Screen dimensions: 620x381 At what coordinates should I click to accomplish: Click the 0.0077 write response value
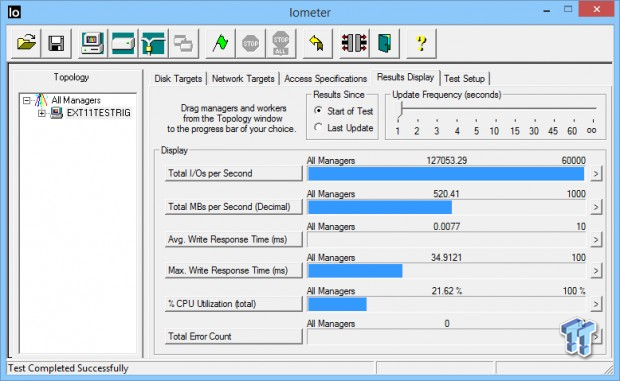pyautogui.click(x=446, y=226)
